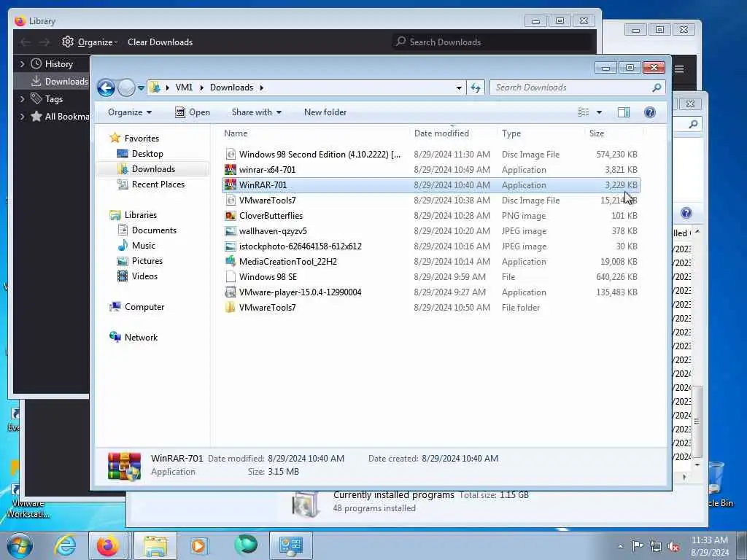
Task: Click the Open toolbar button
Action: pyautogui.click(x=193, y=112)
